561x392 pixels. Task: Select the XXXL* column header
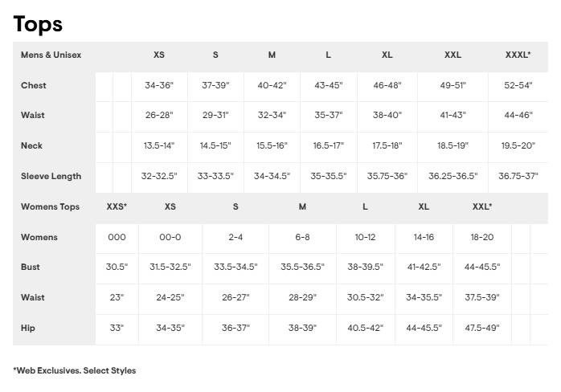518,55
